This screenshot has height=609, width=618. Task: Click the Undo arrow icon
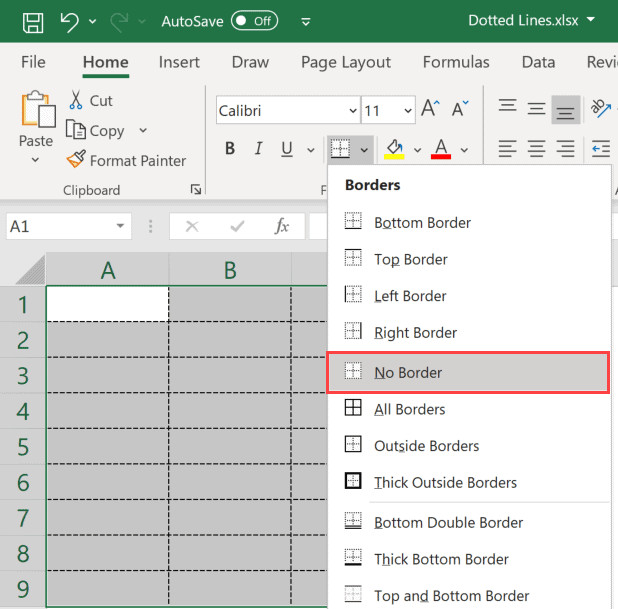pyautogui.click(x=70, y=21)
